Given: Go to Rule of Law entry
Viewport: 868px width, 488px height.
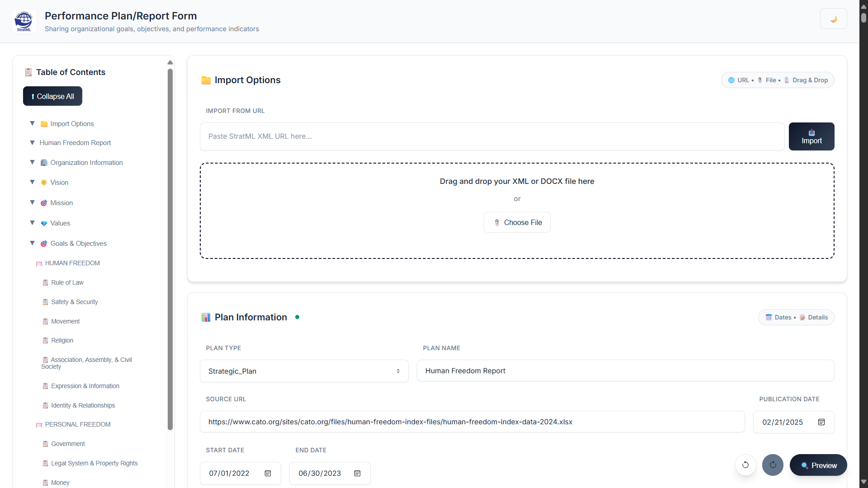Looking at the screenshot, I should [x=67, y=282].
